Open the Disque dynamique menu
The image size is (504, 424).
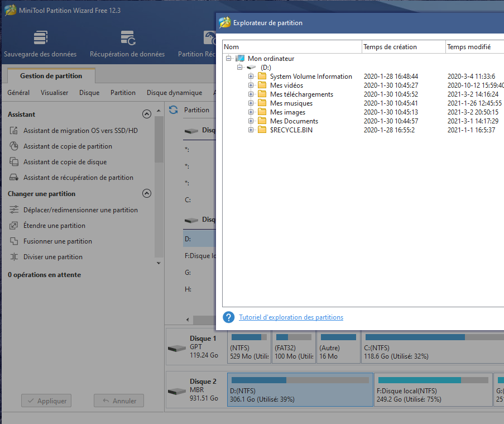[174, 93]
